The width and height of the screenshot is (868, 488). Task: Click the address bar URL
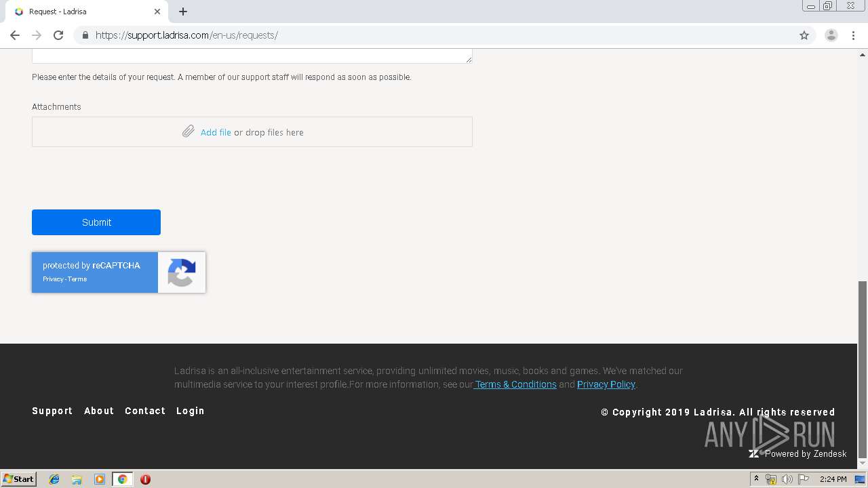[x=186, y=35]
